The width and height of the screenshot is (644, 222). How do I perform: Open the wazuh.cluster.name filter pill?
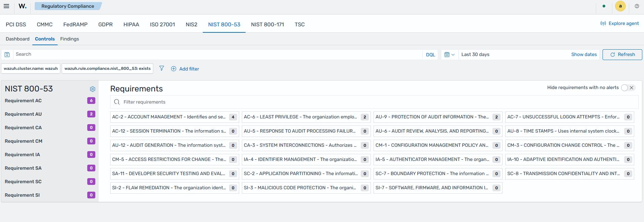click(x=31, y=68)
